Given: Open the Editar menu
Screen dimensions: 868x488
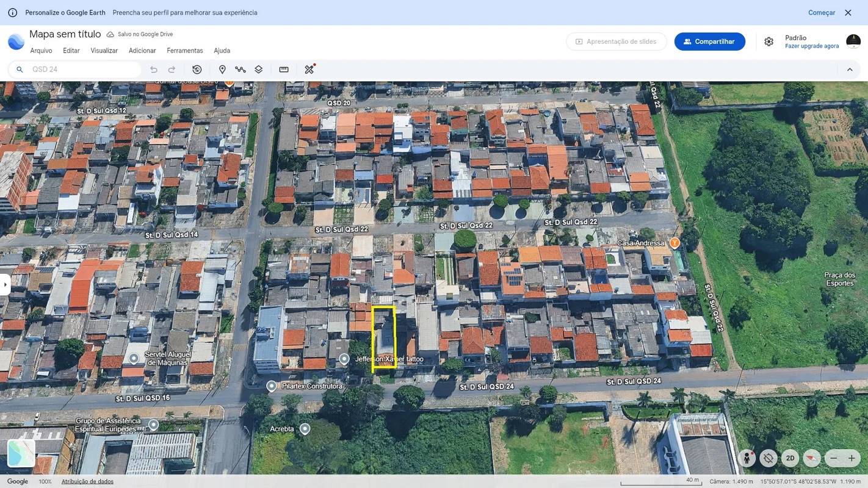Looking at the screenshot, I should pyautogui.click(x=71, y=51).
